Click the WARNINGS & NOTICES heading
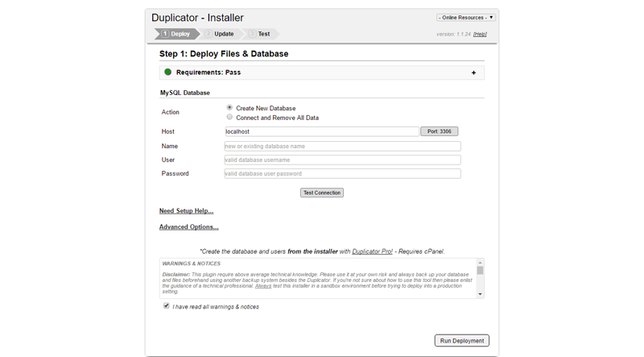 [192, 264]
